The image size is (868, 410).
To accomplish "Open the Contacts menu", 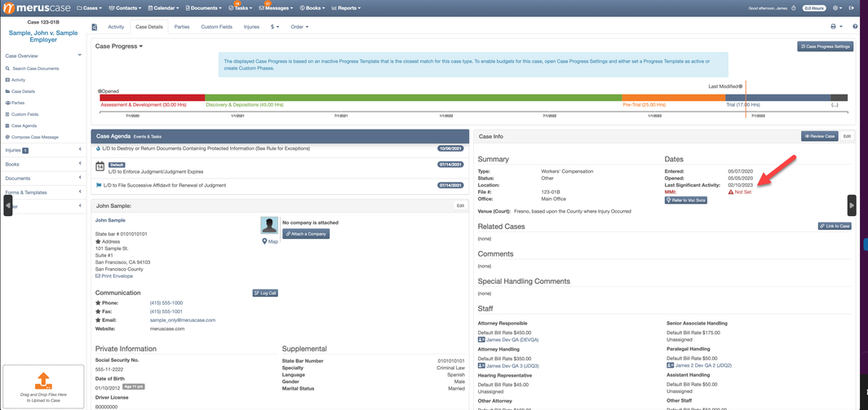I will pyautogui.click(x=125, y=8).
